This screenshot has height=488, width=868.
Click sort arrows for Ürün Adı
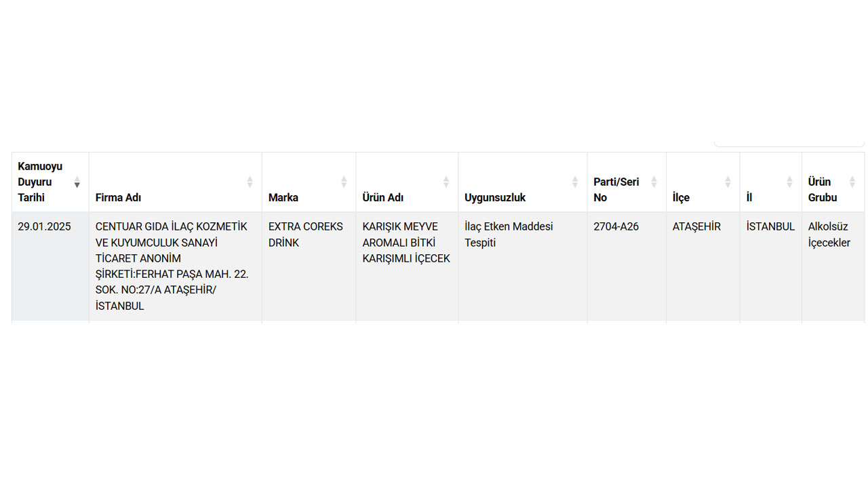pos(446,182)
